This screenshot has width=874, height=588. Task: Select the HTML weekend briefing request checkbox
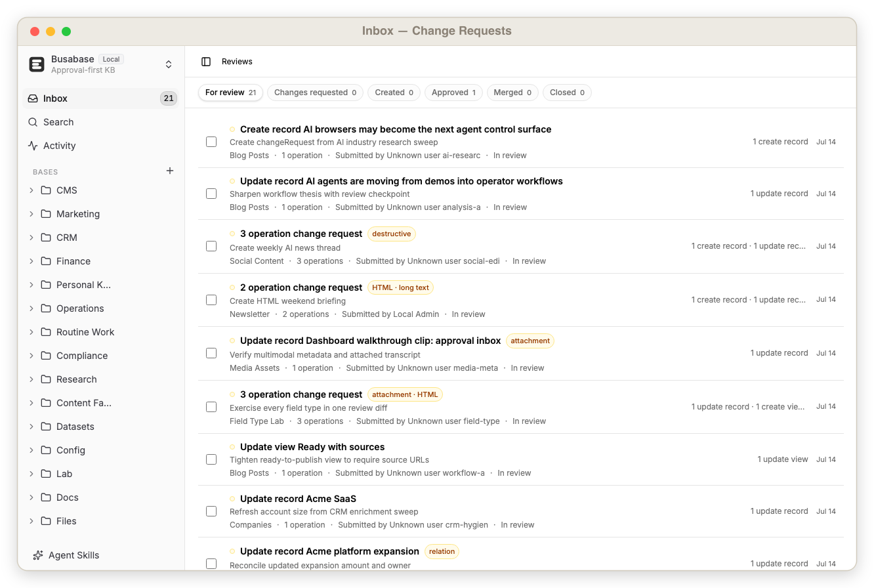211,300
